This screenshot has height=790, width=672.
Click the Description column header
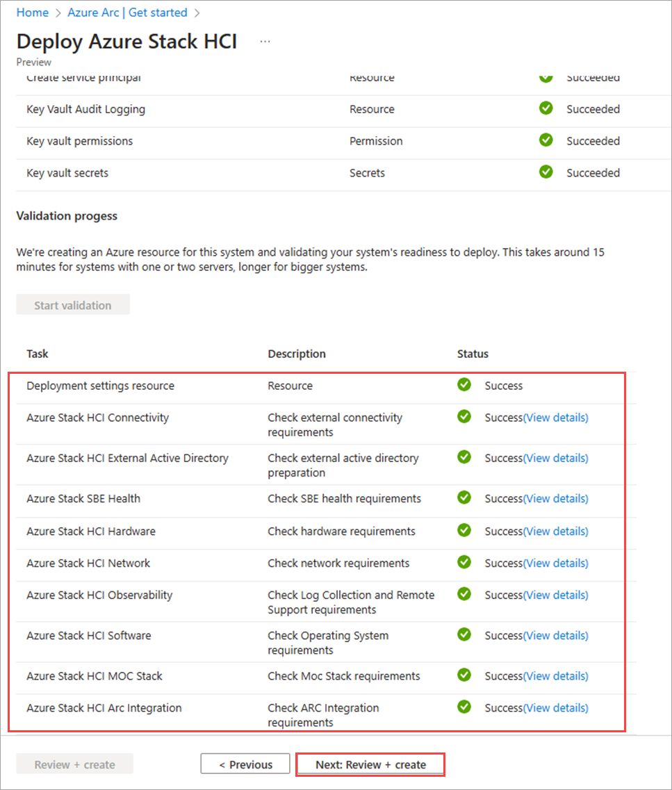click(x=297, y=354)
